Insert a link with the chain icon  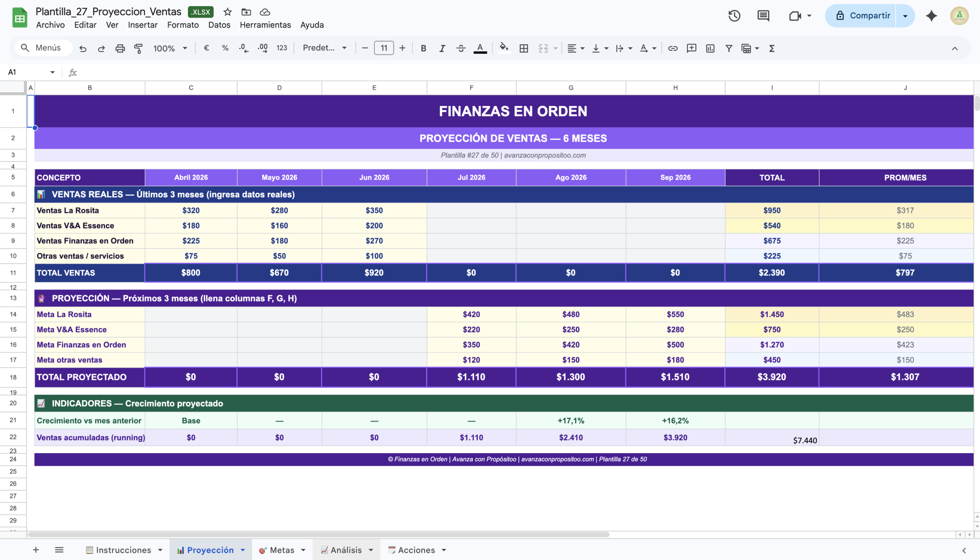coord(673,49)
